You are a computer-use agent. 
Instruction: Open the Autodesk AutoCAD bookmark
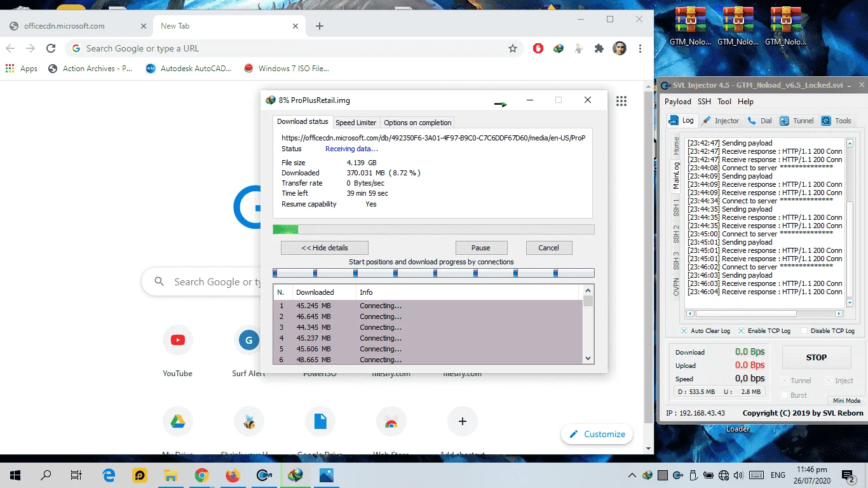coord(189,69)
